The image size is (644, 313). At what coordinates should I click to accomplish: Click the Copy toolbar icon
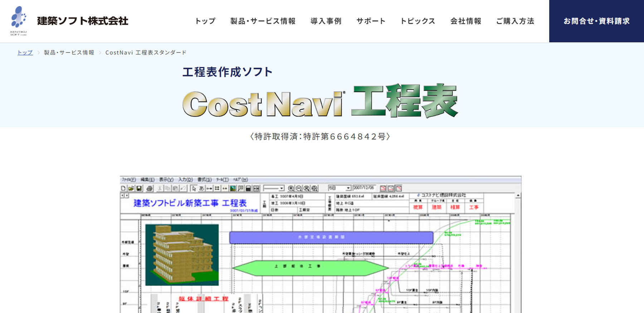tap(167, 188)
